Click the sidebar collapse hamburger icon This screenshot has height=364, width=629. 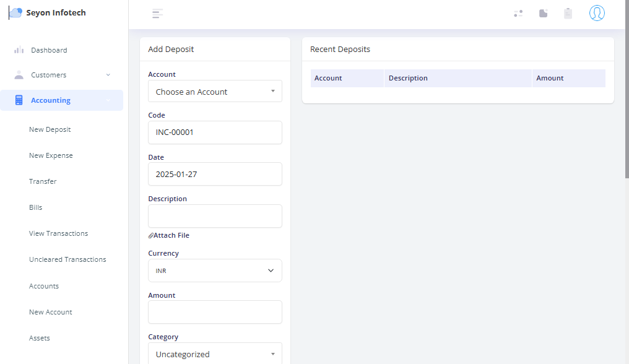click(x=157, y=14)
